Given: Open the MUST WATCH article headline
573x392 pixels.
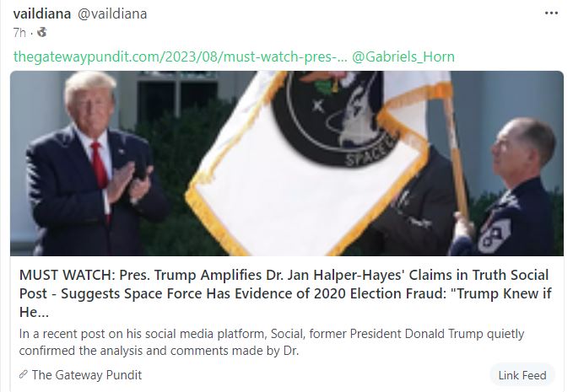Looking at the screenshot, I should coord(285,293).
